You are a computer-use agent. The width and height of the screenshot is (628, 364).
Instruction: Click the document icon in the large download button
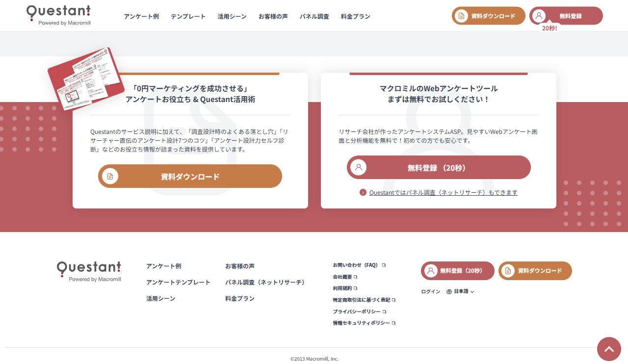point(110,176)
